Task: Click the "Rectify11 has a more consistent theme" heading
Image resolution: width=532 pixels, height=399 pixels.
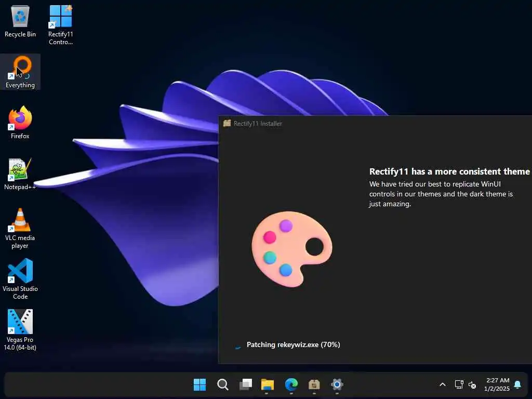Action: point(449,171)
